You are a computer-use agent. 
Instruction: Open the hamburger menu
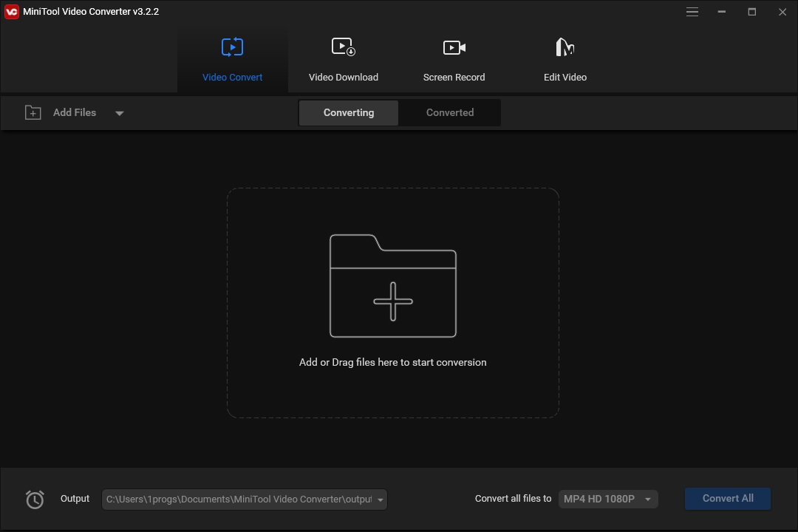[692, 12]
